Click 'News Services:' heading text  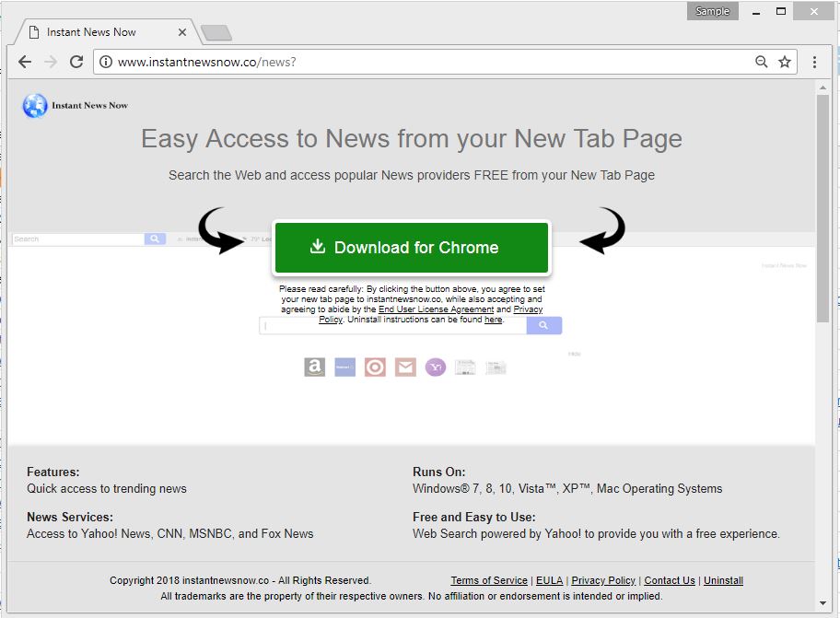tap(70, 518)
